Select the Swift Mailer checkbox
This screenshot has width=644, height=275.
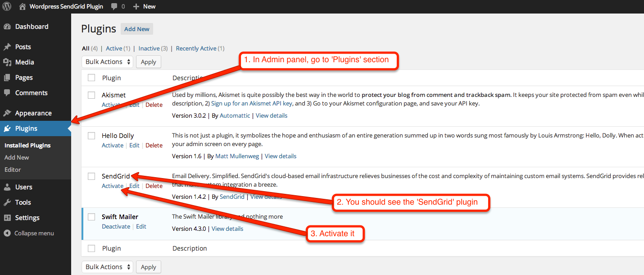point(91,217)
